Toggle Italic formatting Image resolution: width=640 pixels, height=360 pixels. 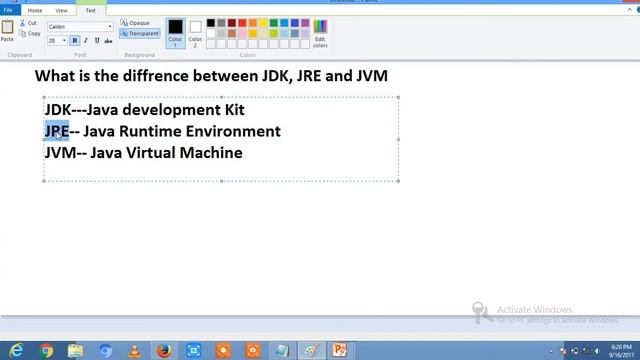(x=86, y=40)
